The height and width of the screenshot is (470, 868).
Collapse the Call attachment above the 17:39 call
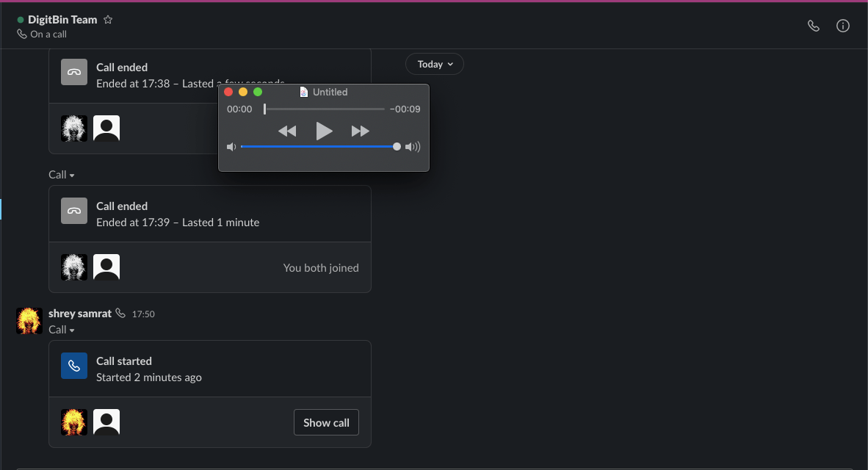62,174
